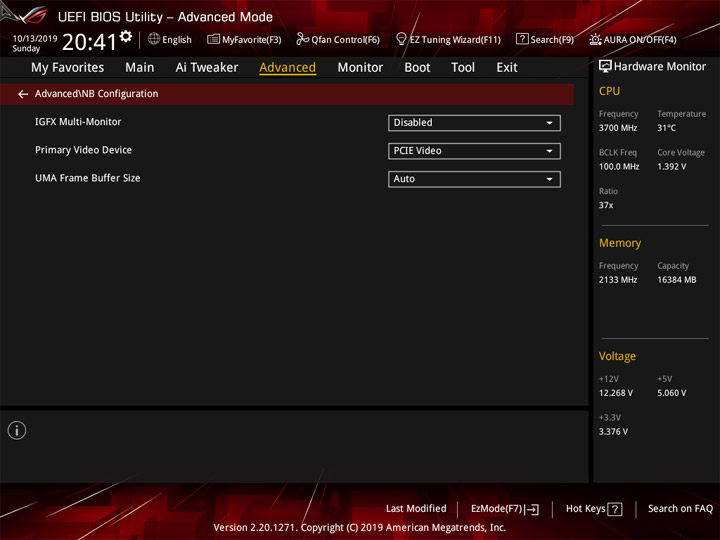Click the globe language icon
The height and width of the screenshot is (540, 720).
pyautogui.click(x=154, y=39)
